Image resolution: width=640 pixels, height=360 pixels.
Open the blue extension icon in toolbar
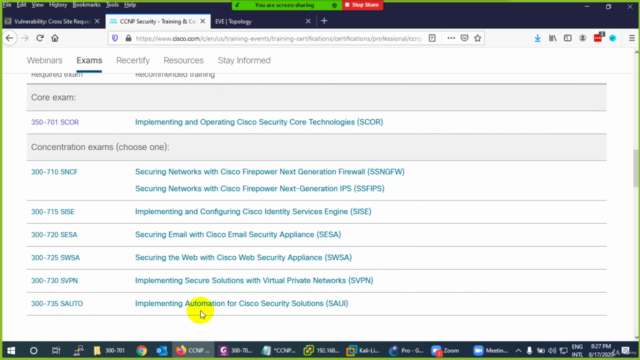click(613, 38)
